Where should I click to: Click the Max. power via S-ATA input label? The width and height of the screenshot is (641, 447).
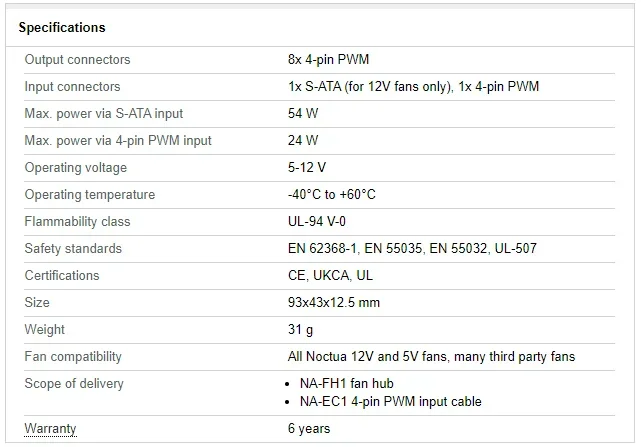104,114
